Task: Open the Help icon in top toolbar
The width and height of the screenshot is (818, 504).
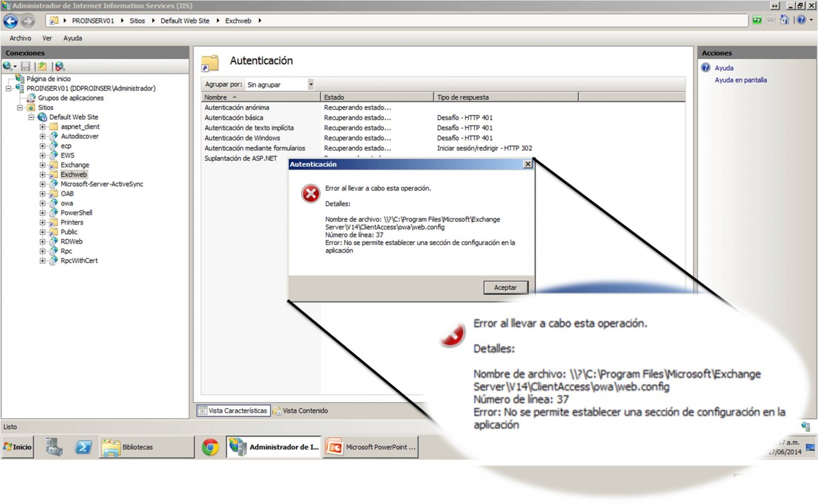Action: 801,20
